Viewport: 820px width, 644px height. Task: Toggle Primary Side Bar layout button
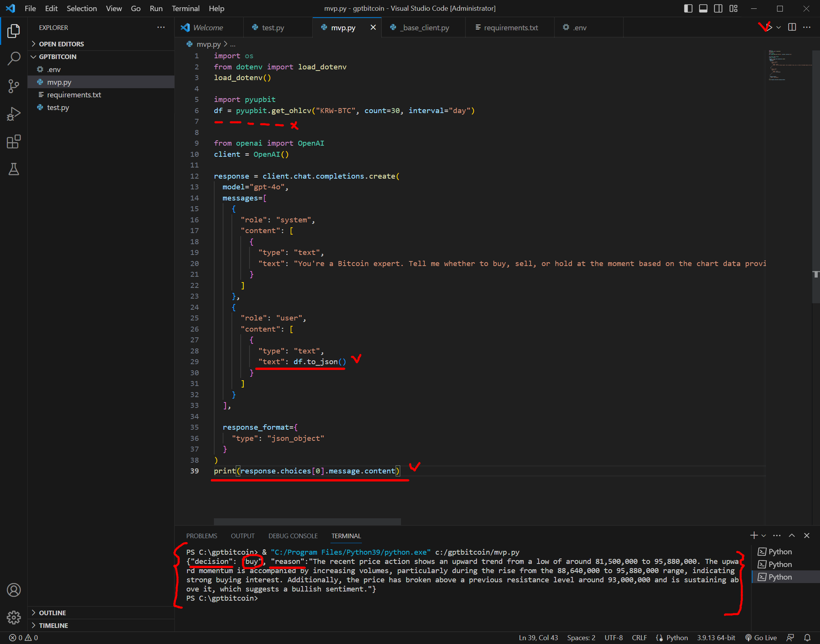(x=688, y=8)
